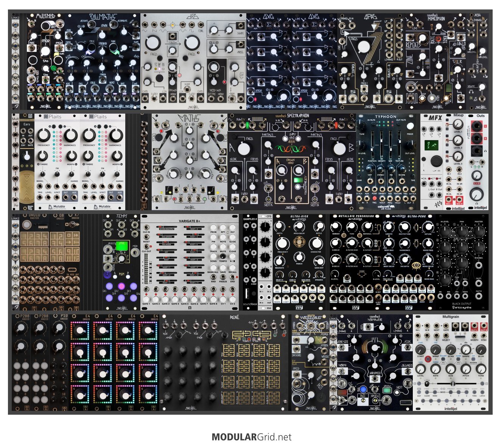Click the Multigrain PITCH knob
This screenshot has width=504, height=445.
point(466,369)
